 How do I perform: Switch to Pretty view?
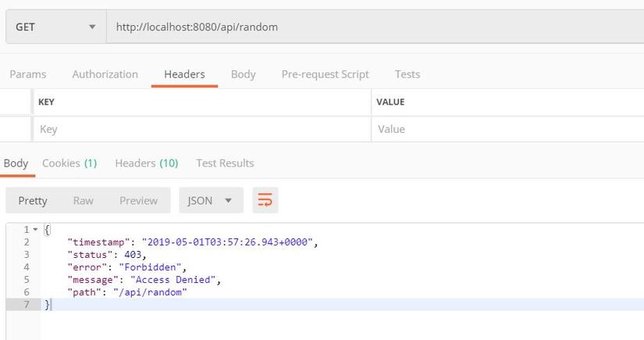click(33, 201)
